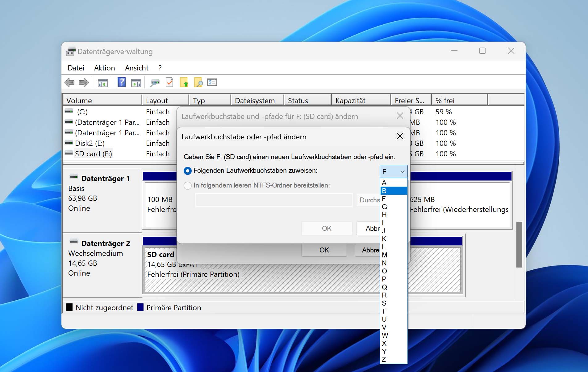Image resolution: width=588 pixels, height=372 pixels.
Task: Select the 'Disk2 (E:)' volume row
Action: (x=90, y=143)
